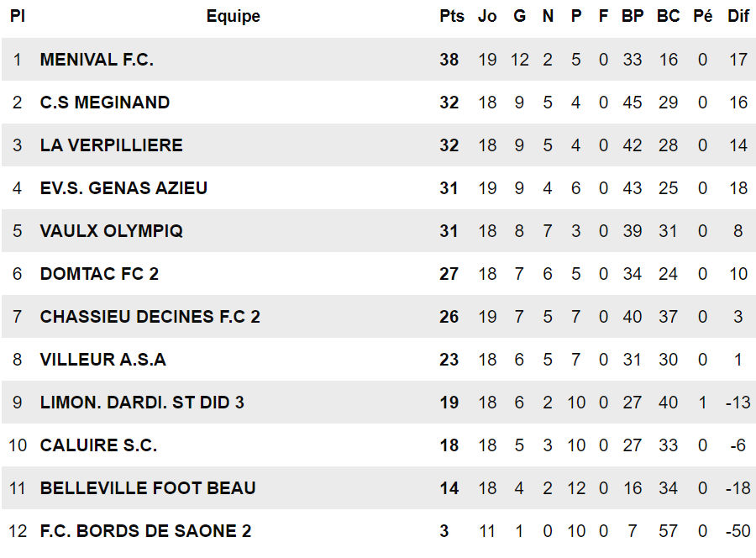Click the Pl column header

(18, 16)
